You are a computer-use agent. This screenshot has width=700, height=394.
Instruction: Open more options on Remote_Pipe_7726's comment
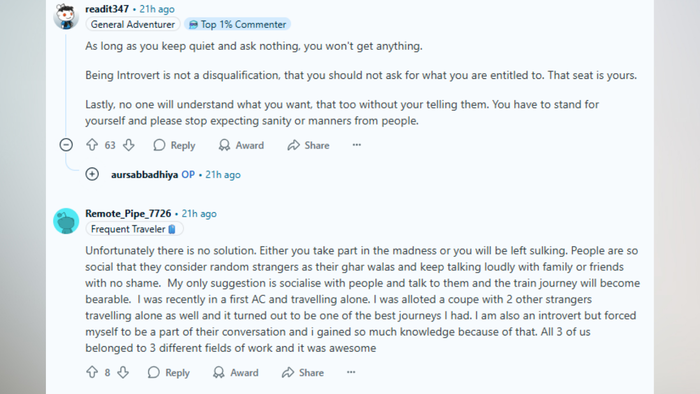pyautogui.click(x=351, y=372)
